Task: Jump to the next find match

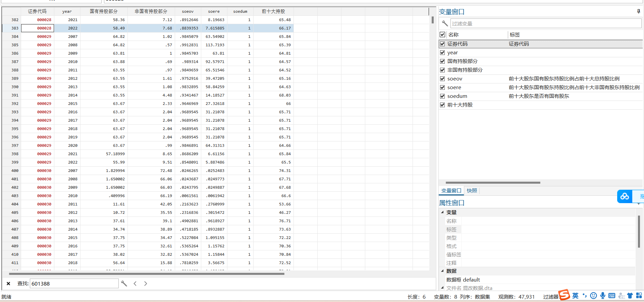Action: [146, 284]
